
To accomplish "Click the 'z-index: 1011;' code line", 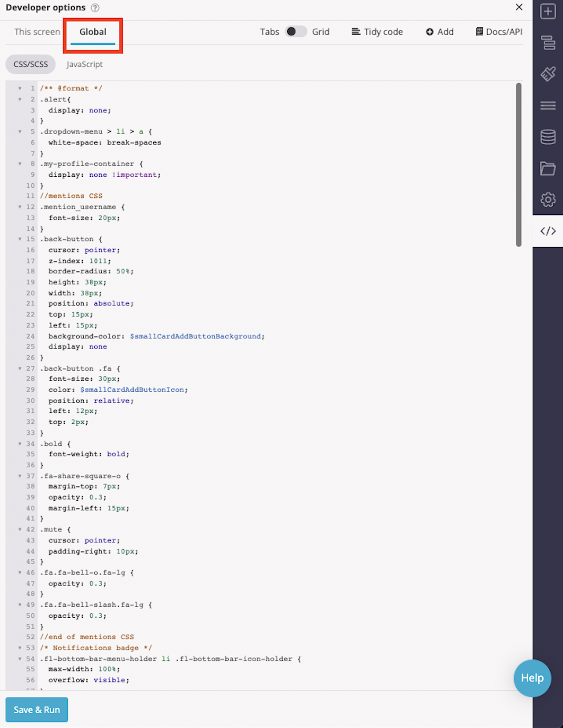I will (80, 261).
